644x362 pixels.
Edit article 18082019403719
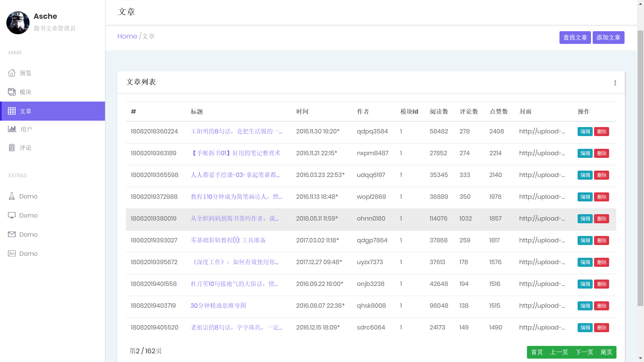585,306
